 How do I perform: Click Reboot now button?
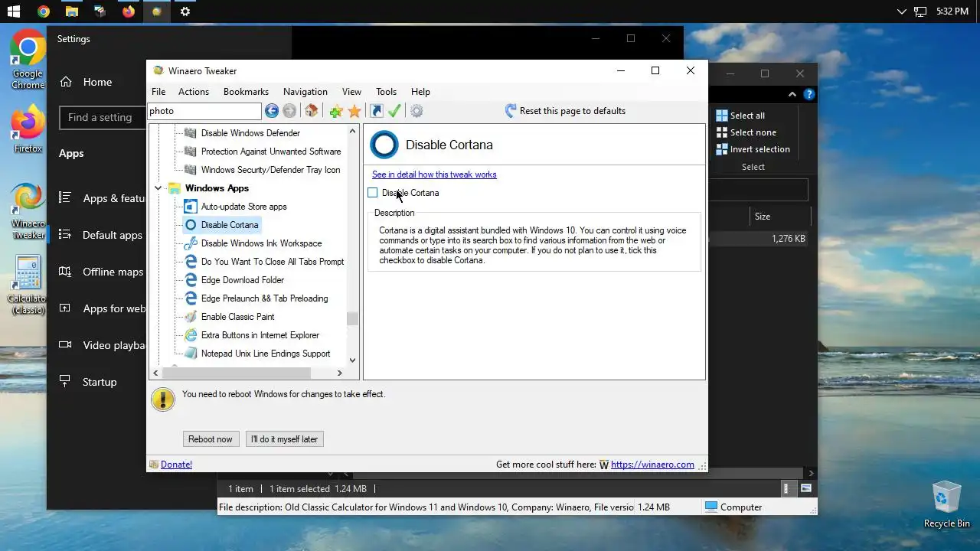pos(211,439)
